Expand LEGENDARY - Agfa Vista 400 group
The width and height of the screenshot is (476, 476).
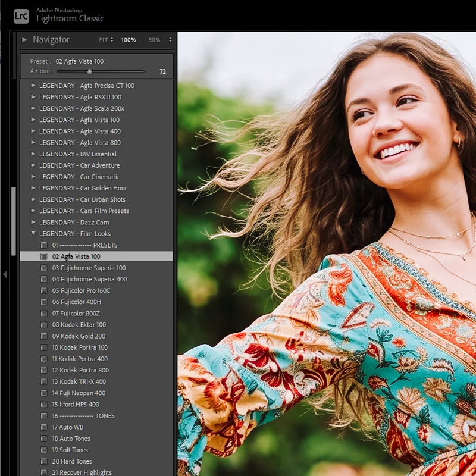click(x=33, y=131)
